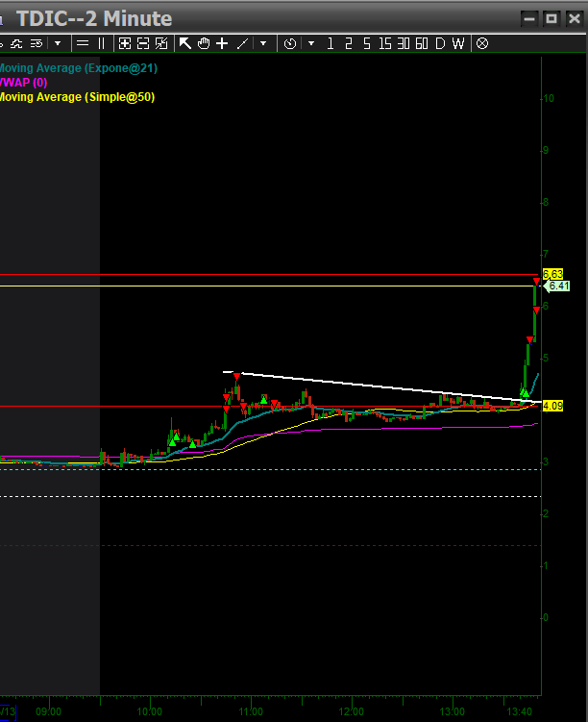
Task: Switch to 2 minute timeframe
Action: 349,44
